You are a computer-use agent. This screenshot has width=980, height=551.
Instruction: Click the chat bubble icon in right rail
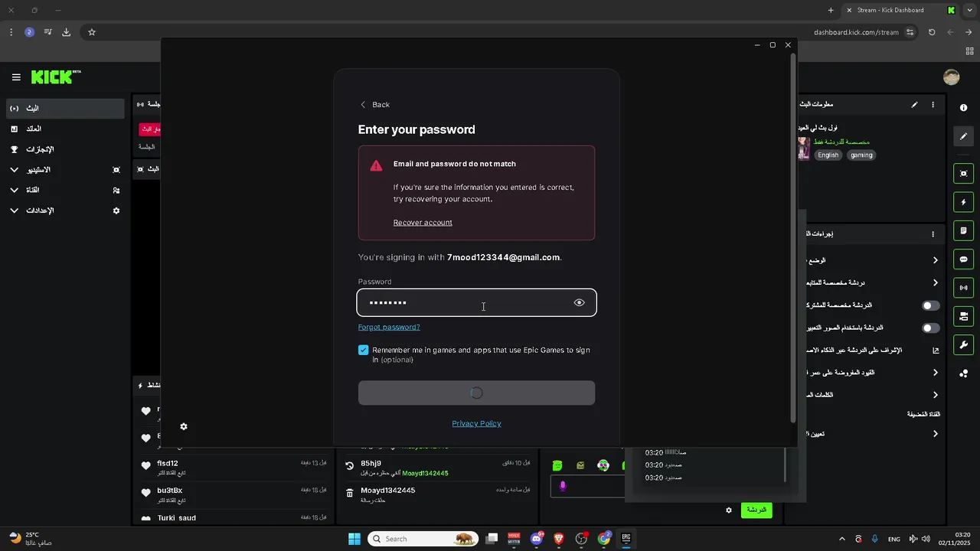point(964,259)
